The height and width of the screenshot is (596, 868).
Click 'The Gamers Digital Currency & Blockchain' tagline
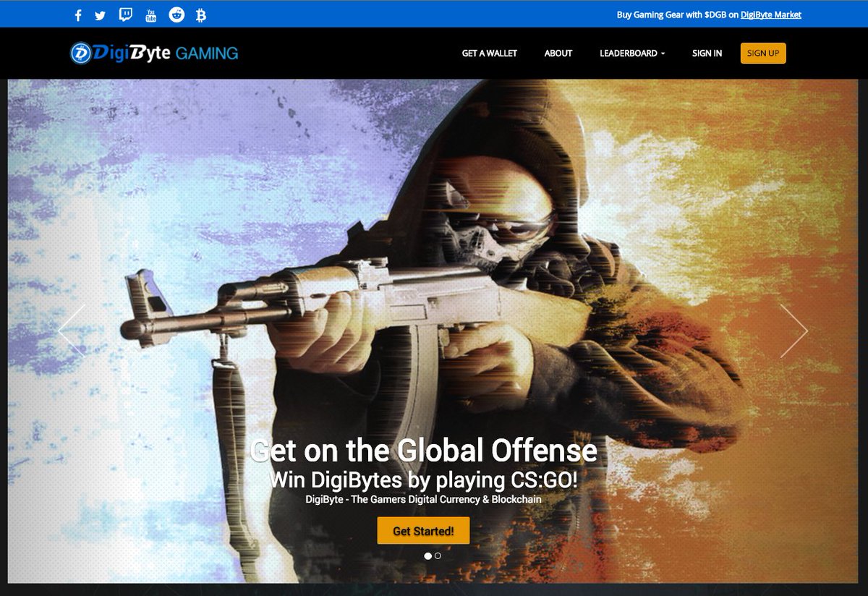coord(446,499)
